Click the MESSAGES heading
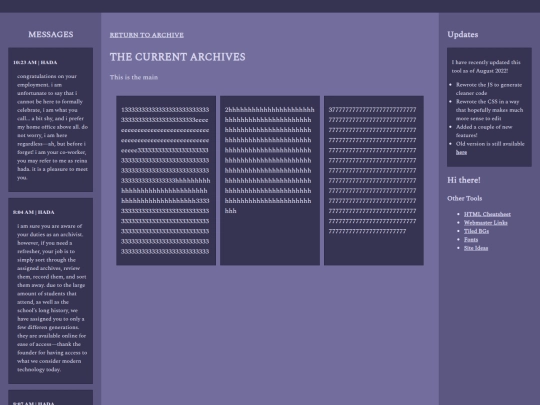The height and width of the screenshot is (405, 540). [51, 34]
